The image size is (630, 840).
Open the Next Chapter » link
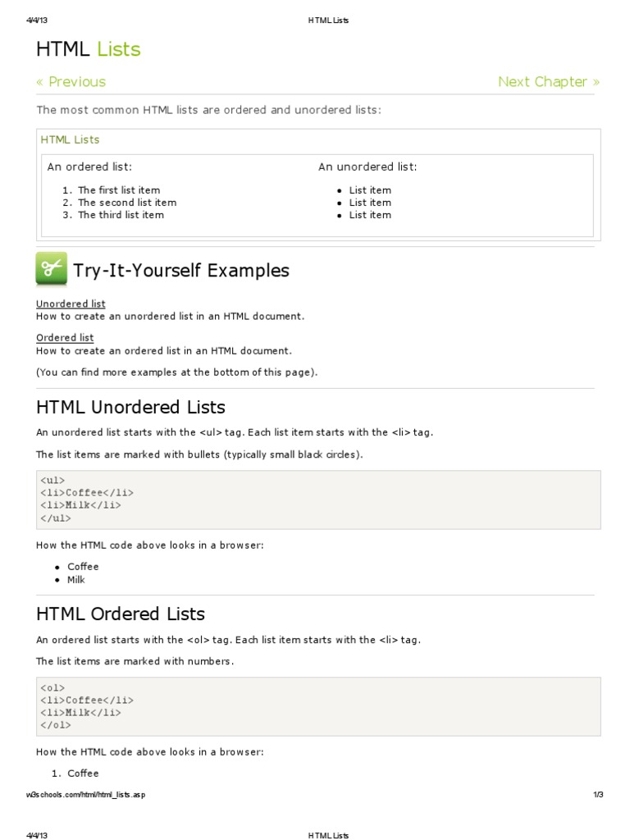548,81
